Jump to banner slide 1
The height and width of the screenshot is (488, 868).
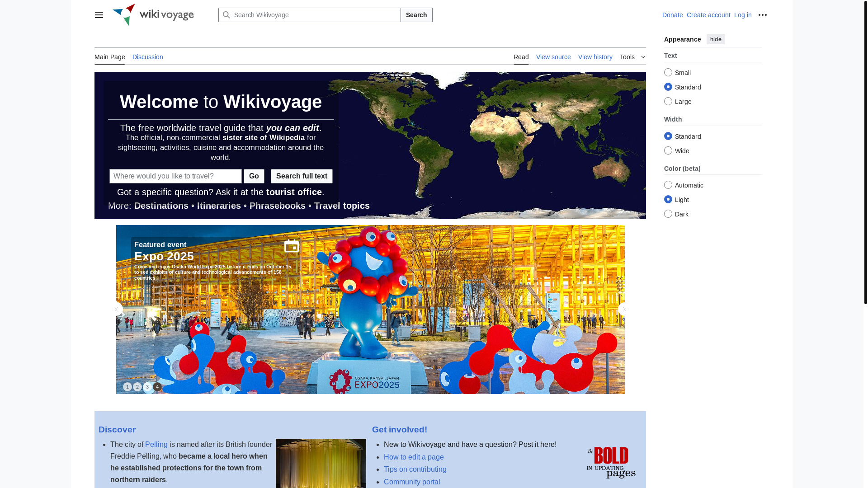[127, 387]
